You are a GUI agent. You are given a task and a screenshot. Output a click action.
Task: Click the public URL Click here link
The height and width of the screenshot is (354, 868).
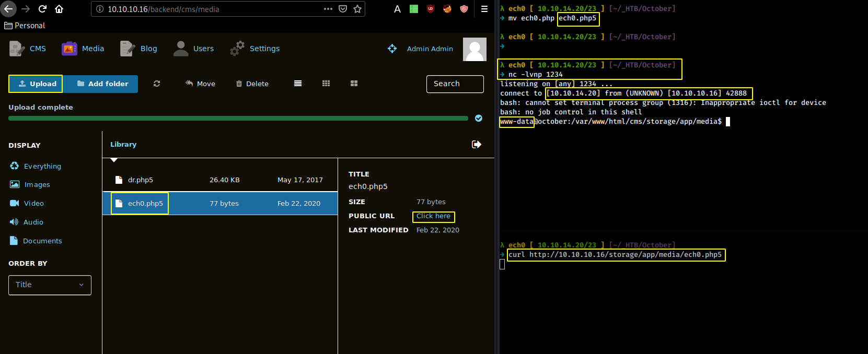[433, 216]
